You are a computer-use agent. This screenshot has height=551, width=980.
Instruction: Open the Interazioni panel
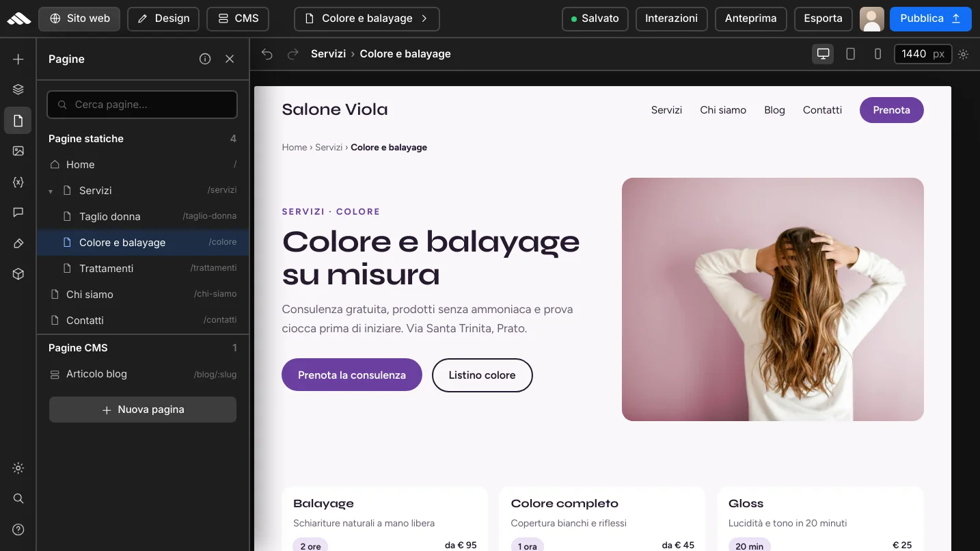click(671, 18)
